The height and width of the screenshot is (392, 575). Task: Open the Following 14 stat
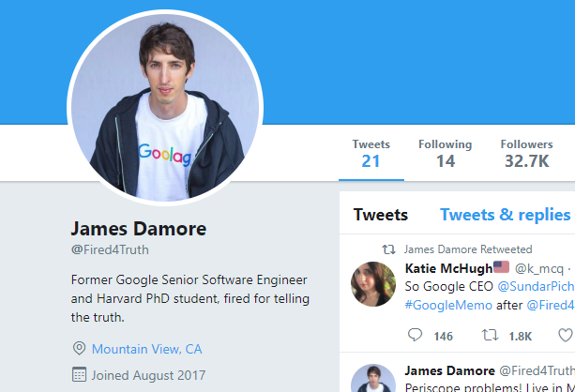[446, 154]
